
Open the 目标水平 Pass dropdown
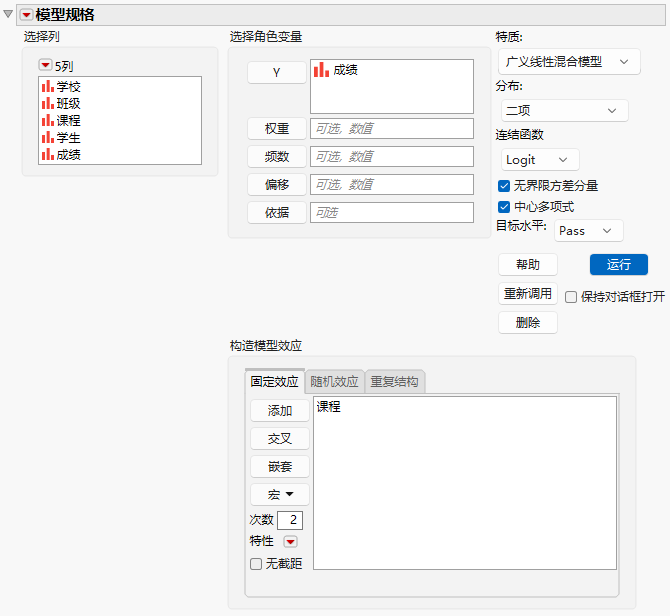588,231
